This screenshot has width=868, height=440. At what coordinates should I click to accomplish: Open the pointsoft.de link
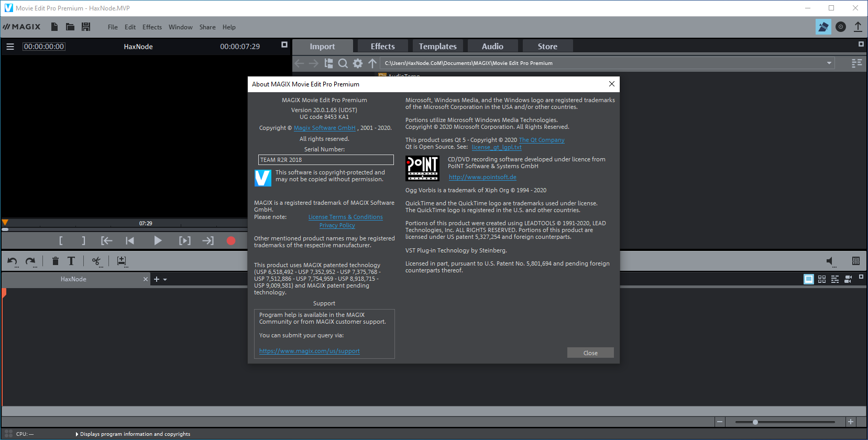coord(482,177)
